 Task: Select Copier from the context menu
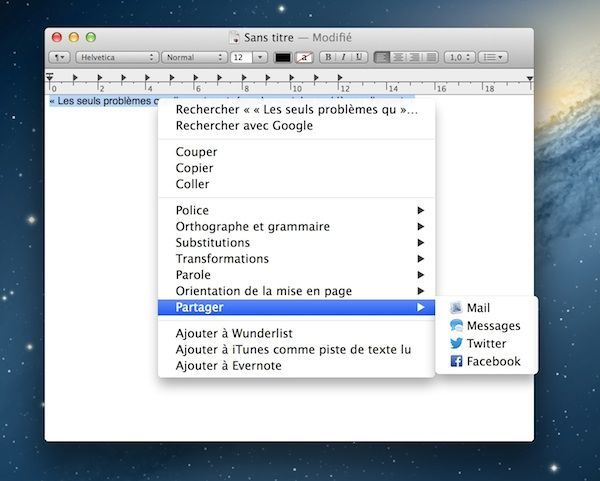click(x=194, y=168)
